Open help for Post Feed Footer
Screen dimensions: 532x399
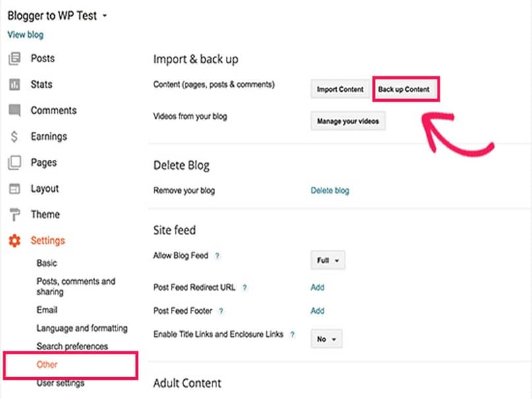tap(221, 311)
